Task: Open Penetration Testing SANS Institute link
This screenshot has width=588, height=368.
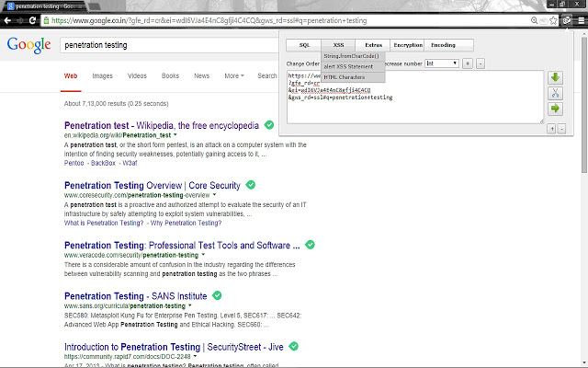Action: (x=135, y=296)
